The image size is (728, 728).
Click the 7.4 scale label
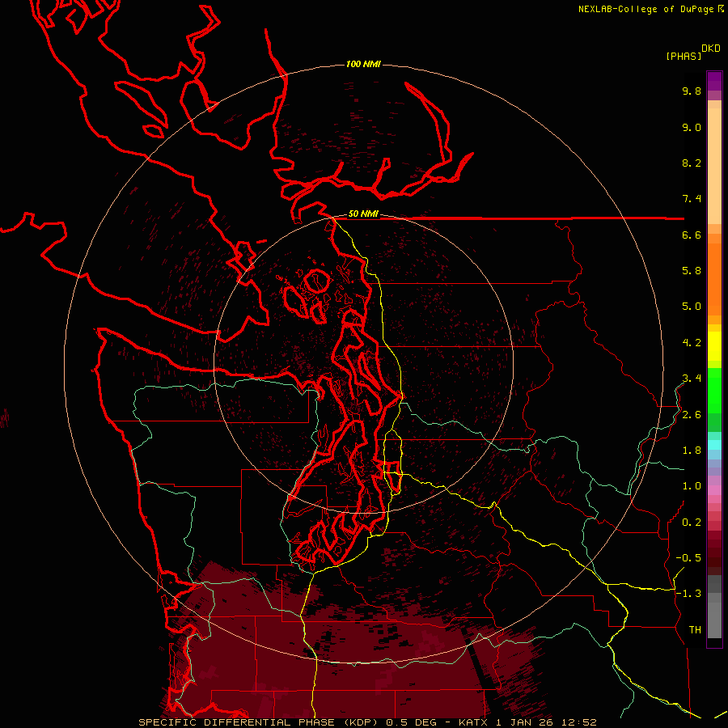(692, 199)
